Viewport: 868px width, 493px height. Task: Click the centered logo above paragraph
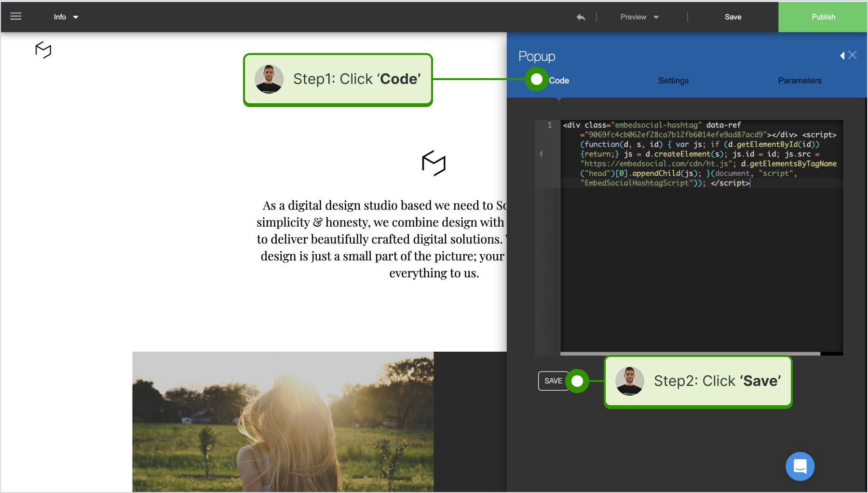pyautogui.click(x=434, y=163)
